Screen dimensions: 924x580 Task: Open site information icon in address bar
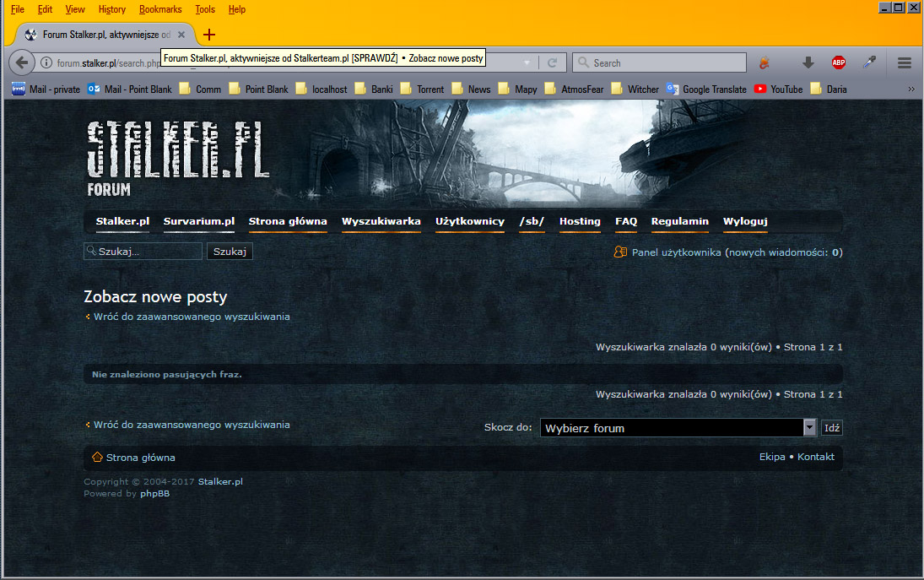pyautogui.click(x=46, y=62)
